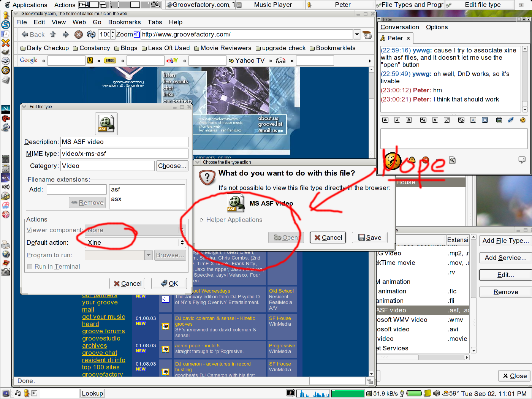Click the music note icon in the bottom panel
The image size is (532, 399).
pyautogui.click(x=17, y=393)
